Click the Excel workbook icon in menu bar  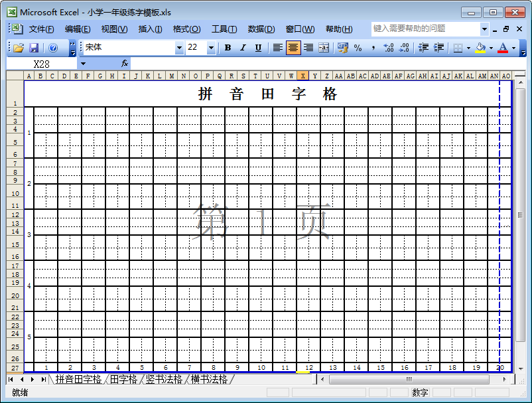16,29
